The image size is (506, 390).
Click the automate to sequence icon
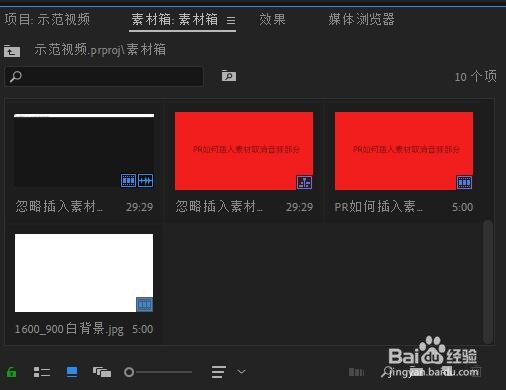356,372
